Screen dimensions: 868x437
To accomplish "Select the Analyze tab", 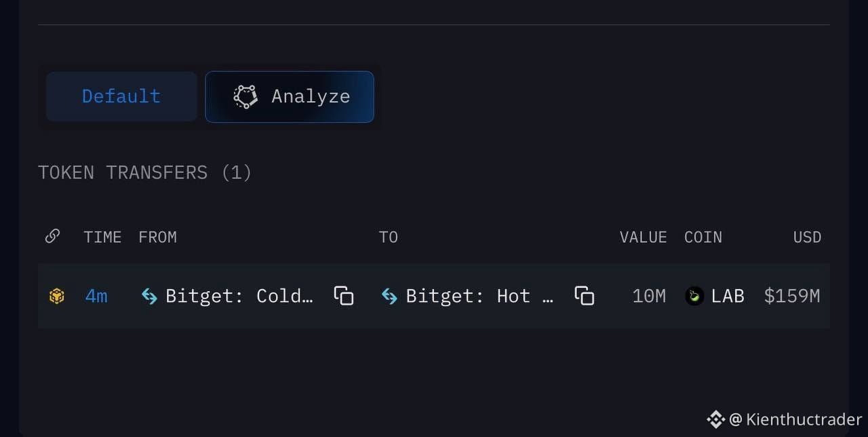I will click(290, 97).
